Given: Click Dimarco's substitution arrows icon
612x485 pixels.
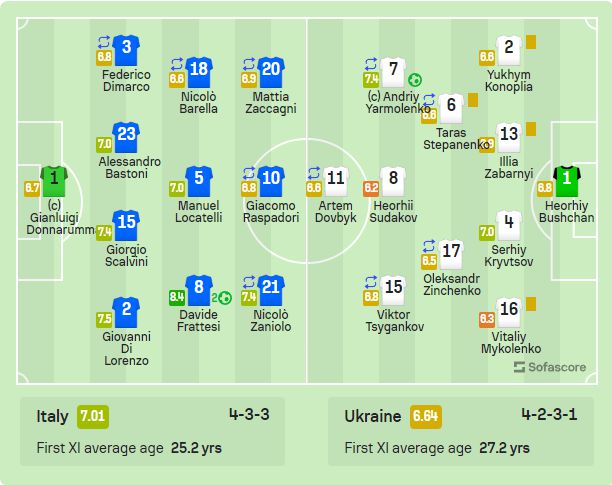Looking at the screenshot, I should (104, 42).
